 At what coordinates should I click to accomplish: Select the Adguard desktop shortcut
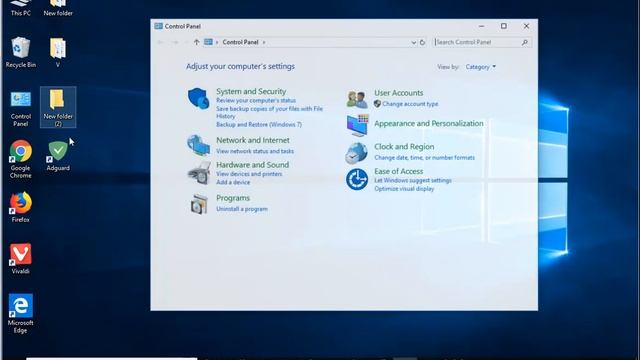(58, 156)
